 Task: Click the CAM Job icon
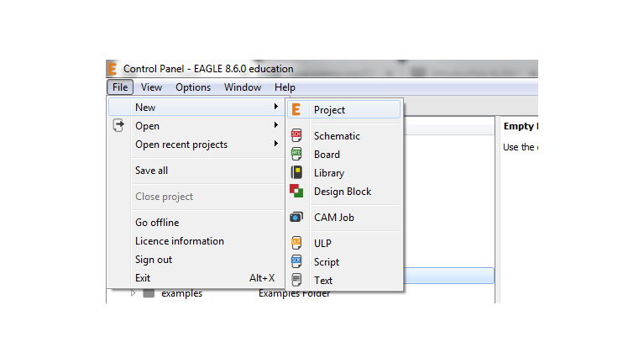(296, 218)
